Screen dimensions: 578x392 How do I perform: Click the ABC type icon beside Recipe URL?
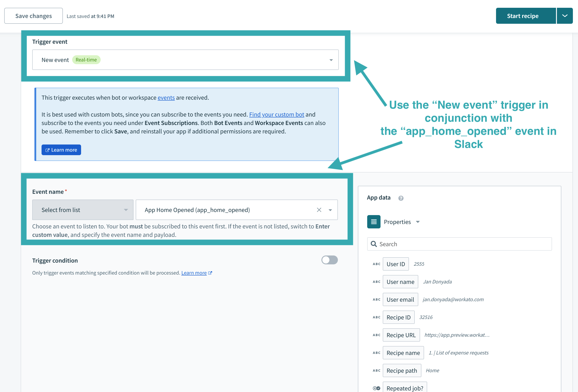pyautogui.click(x=377, y=335)
